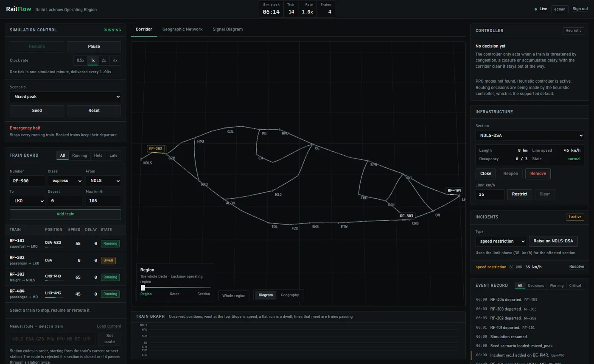This screenshot has width=594, height=364.
Task: Open the From station dropdown
Action: [x=103, y=181]
